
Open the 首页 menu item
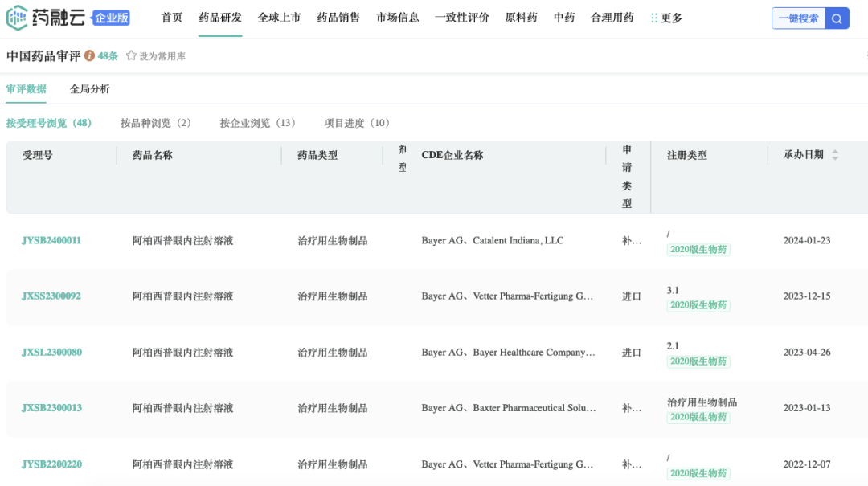(x=172, y=18)
